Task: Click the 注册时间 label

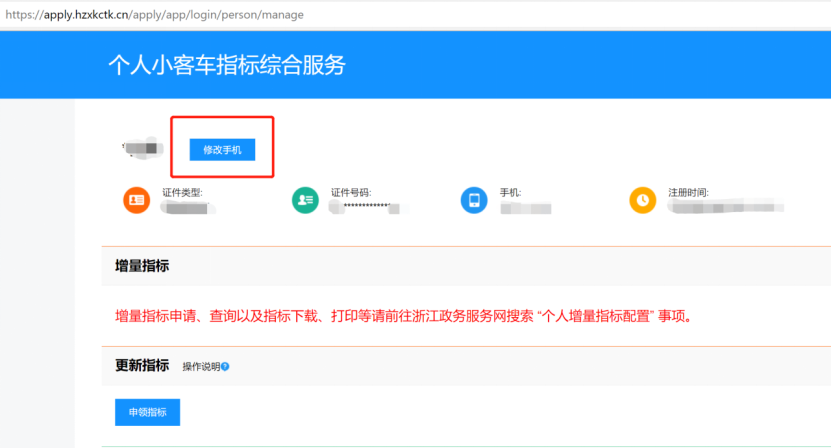Action: pyautogui.click(x=688, y=191)
